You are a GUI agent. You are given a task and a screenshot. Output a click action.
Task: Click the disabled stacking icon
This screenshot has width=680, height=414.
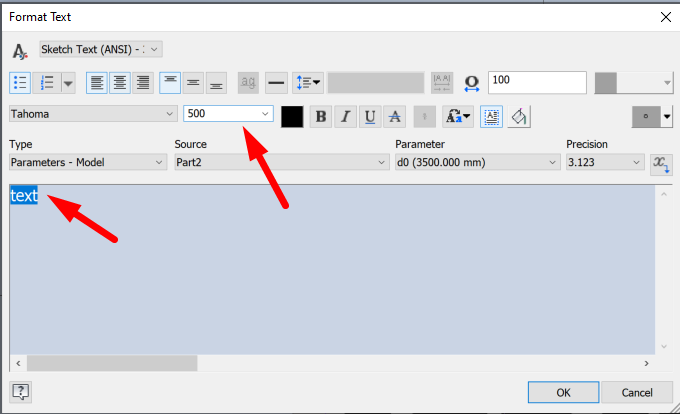coord(425,116)
